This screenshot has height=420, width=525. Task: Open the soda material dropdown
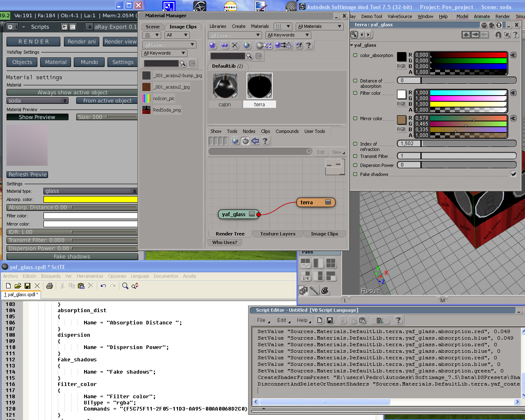tap(38, 100)
